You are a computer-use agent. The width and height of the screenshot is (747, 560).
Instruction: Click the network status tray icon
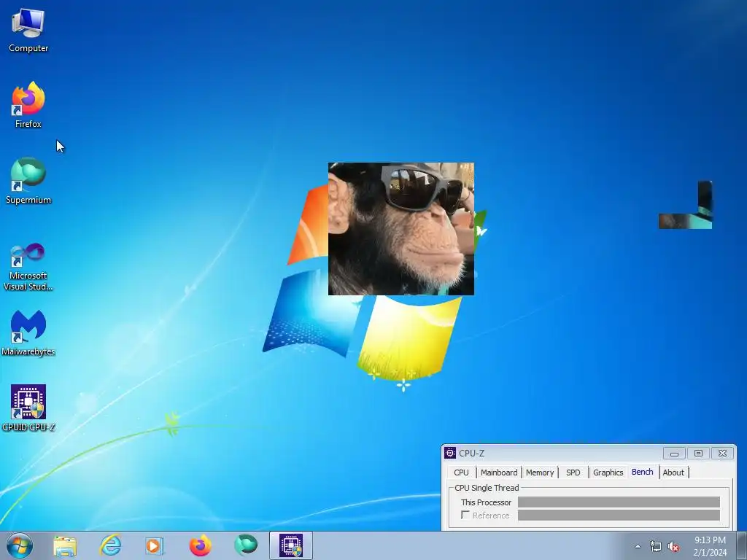[x=656, y=547]
